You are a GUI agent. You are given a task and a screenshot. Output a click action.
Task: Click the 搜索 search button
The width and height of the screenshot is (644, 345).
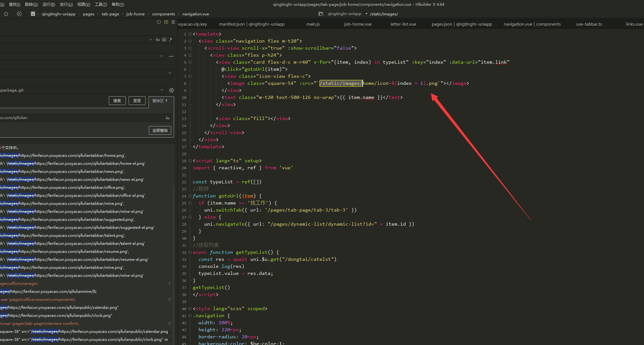pyautogui.click(x=117, y=100)
